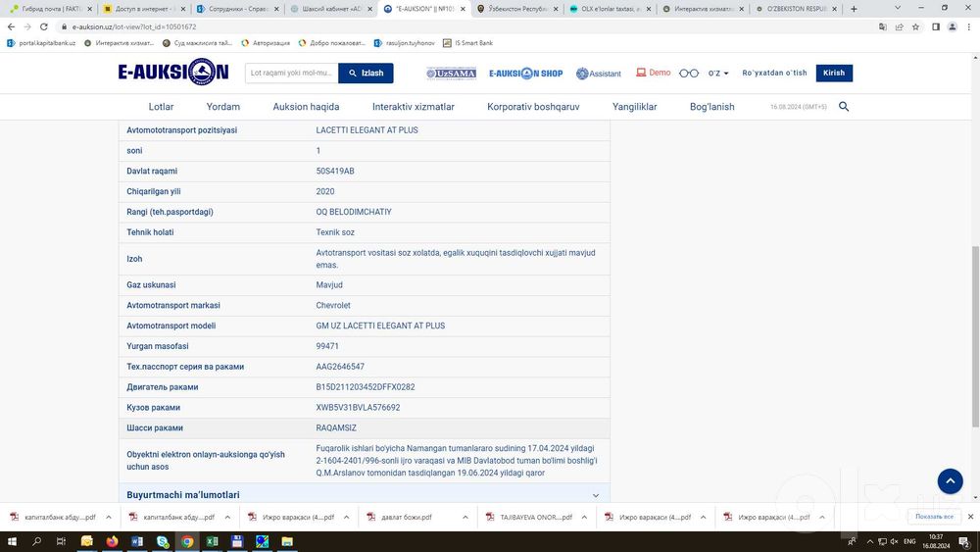Open Firefox from taskbar
This screenshot has width=980, height=552.
pyautogui.click(x=112, y=541)
